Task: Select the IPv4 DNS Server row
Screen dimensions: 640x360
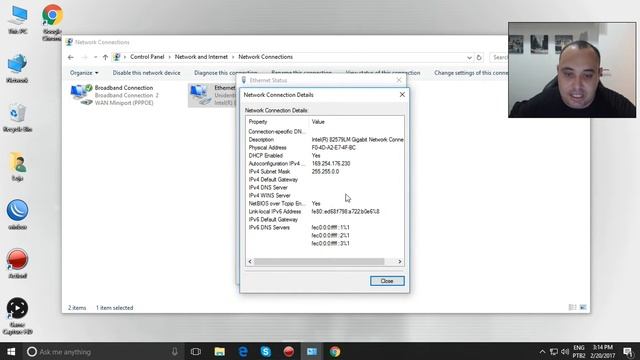Action: pos(325,187)
